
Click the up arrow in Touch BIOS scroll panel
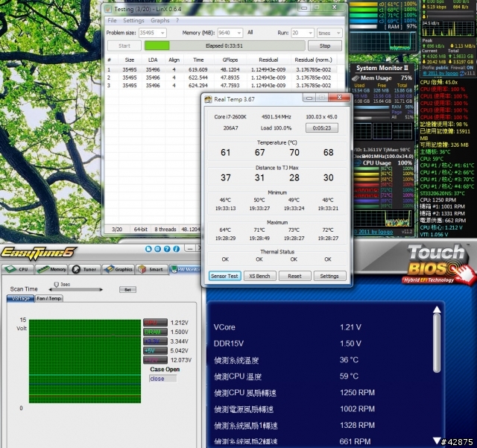[437, 309]
